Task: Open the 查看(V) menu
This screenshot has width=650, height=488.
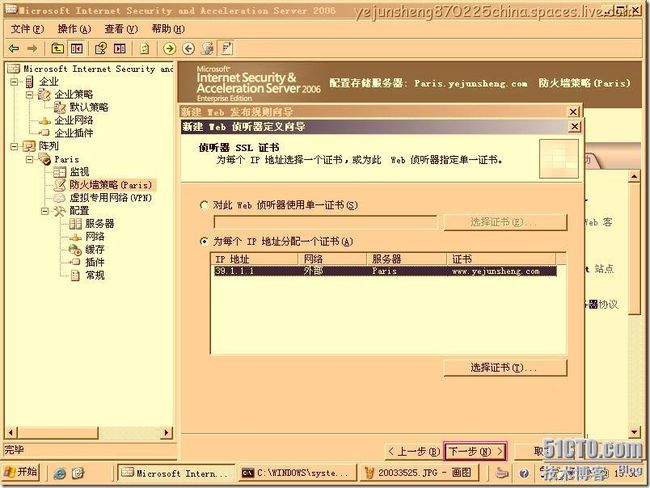Action: click(x=121, y=29)
